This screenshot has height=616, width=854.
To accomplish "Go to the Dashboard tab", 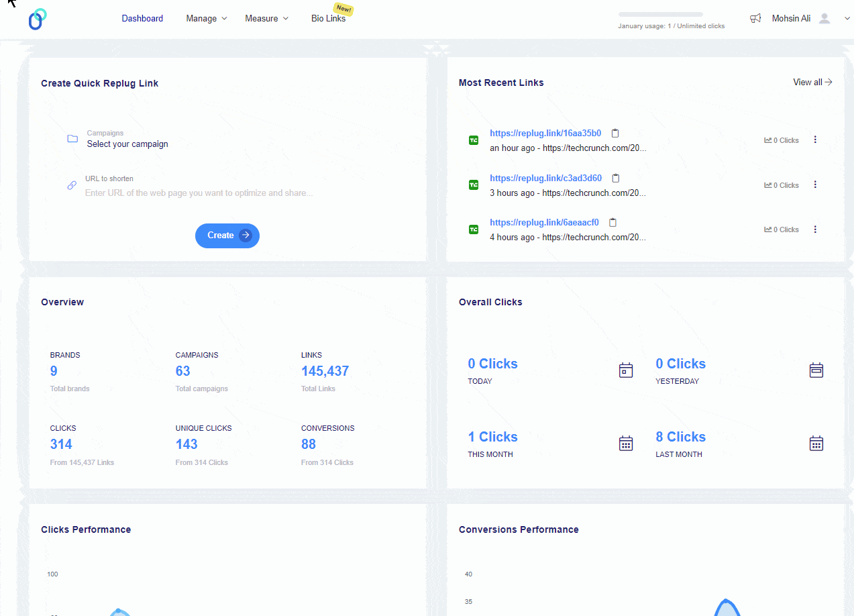I will click(x=142, y=19).
